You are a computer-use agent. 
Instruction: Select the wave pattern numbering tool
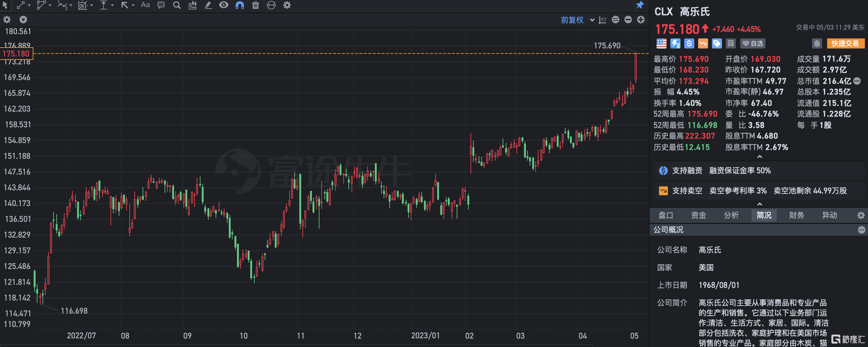pyautogui.click(x=62, y=5)
